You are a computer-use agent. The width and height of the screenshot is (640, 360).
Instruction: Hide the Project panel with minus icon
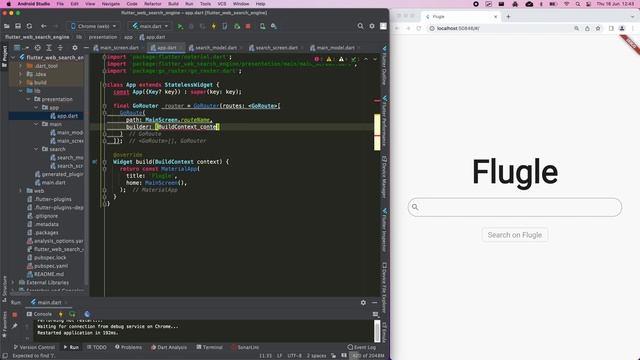(86, 48)
